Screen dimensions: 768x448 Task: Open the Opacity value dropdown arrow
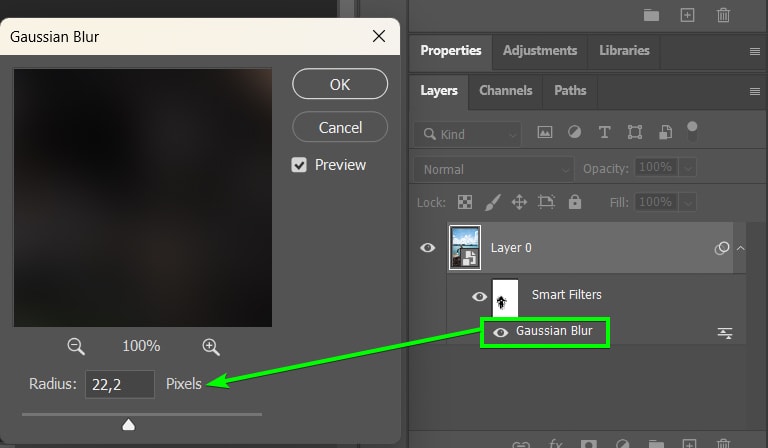click(x=688, y=168)
